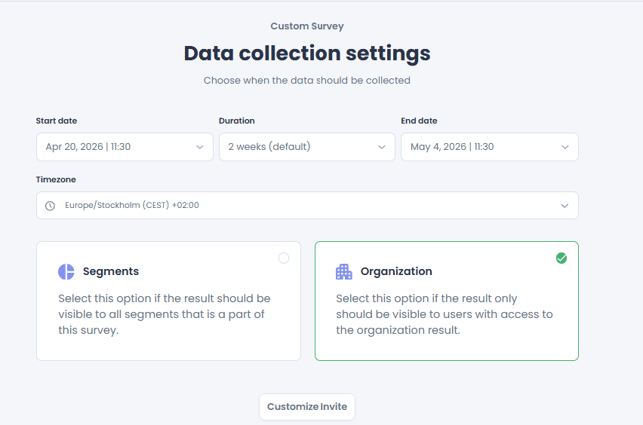Select the Segments radio button
The width and height of the screenshot is (643, 425).
click(283, 258)
